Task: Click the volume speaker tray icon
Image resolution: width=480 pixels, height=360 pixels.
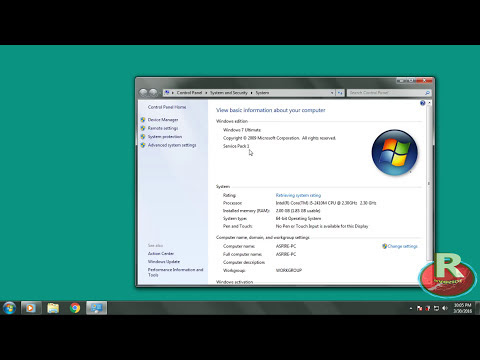Action: (x=445, y=308)
